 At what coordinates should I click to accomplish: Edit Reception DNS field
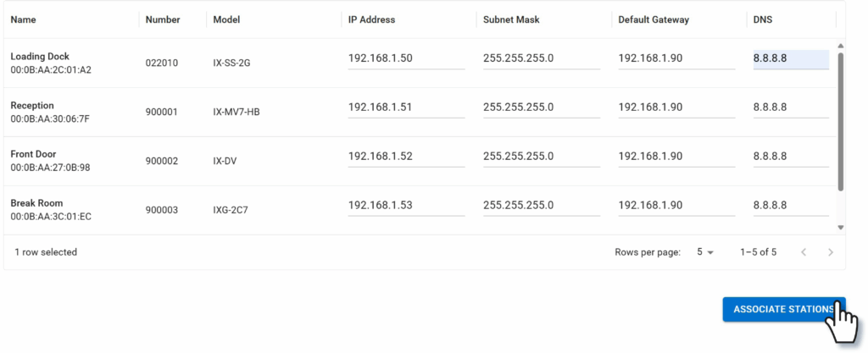790,108
